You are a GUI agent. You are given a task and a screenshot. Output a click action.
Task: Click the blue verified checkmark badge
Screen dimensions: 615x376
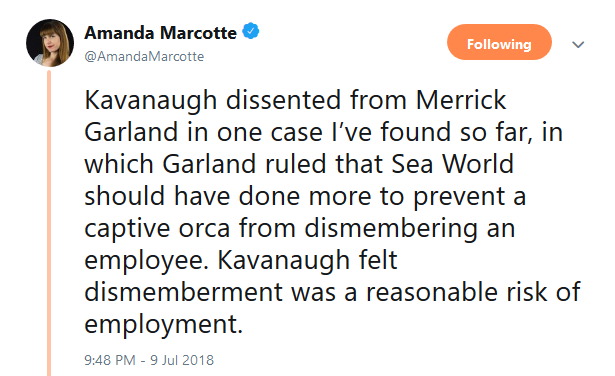click(x=251, y=31)
